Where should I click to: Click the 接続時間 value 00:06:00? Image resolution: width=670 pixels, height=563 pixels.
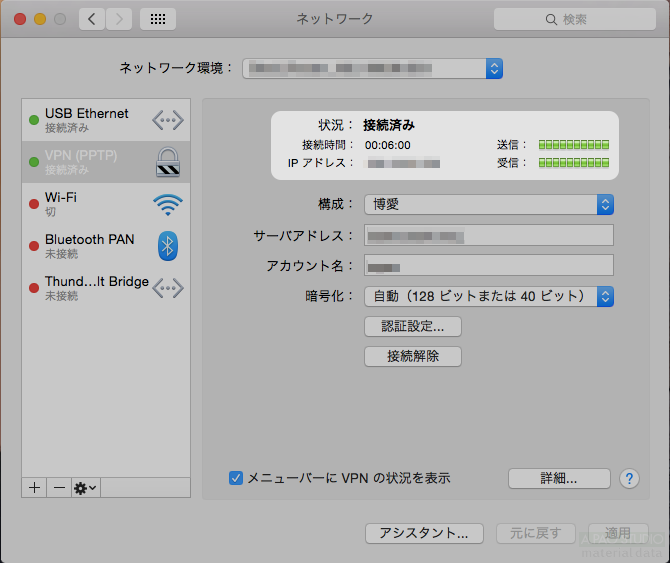click(388, 145)
